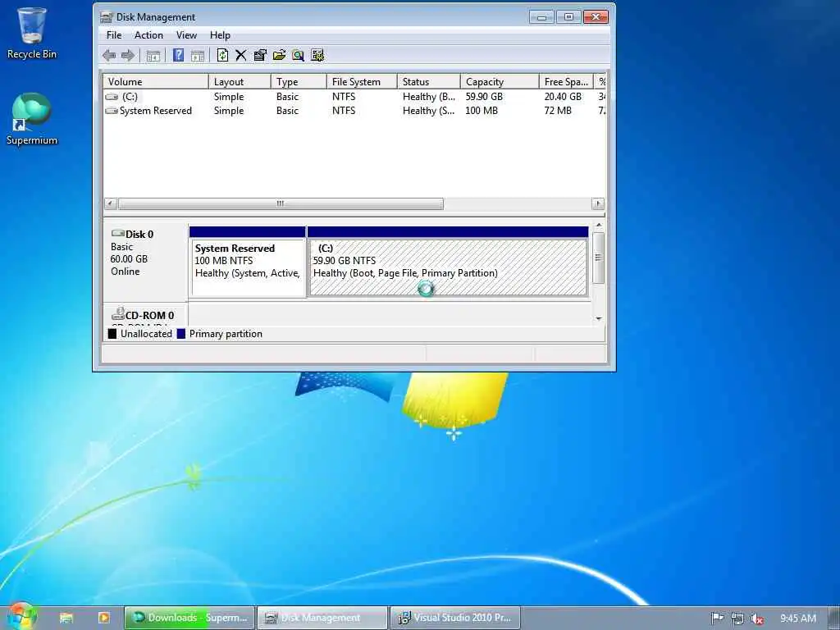Click the Delete (X) toolbar icon

tap(241, 55)
